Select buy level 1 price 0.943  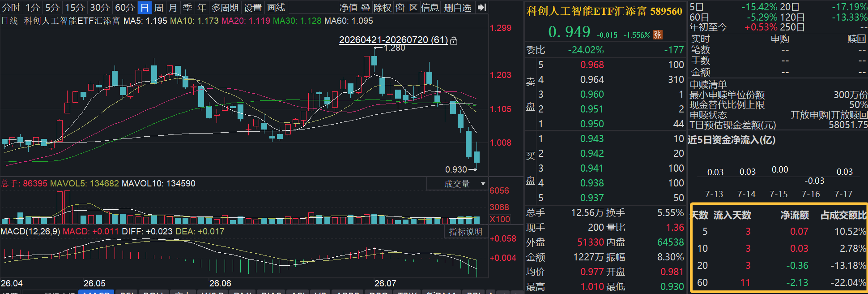[x=592, y=139]
